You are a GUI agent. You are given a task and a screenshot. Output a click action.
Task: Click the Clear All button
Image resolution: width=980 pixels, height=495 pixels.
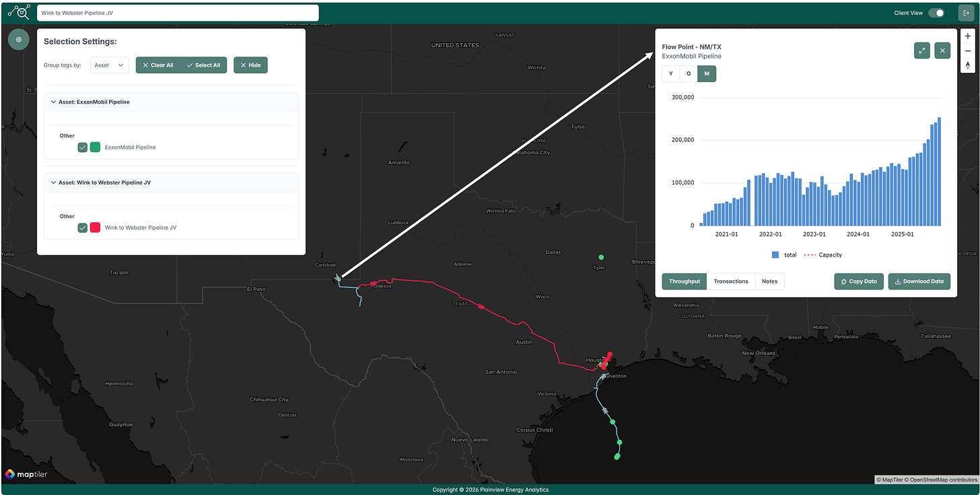(x=158, y=65)
